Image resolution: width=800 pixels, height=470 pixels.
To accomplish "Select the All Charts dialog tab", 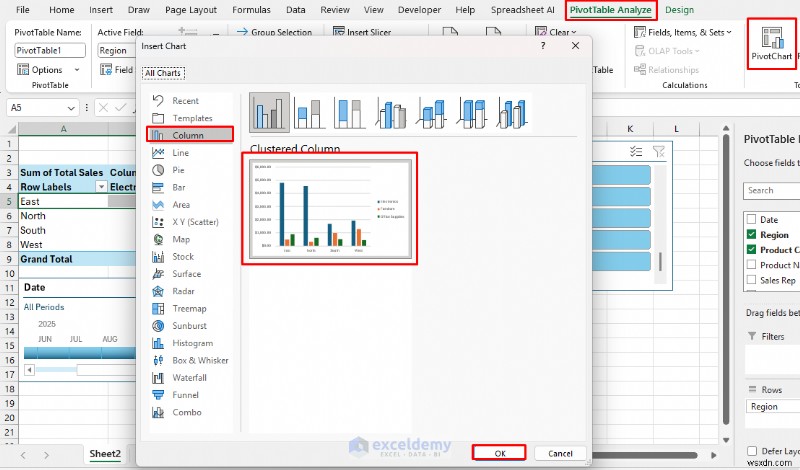I will (x=163, y=73).
